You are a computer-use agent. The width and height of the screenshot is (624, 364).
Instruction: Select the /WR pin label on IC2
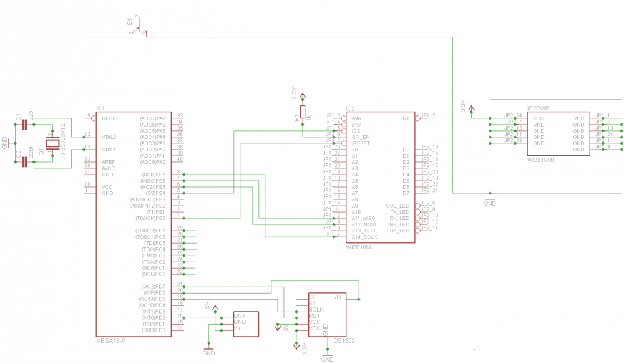(x=356, y=118)
